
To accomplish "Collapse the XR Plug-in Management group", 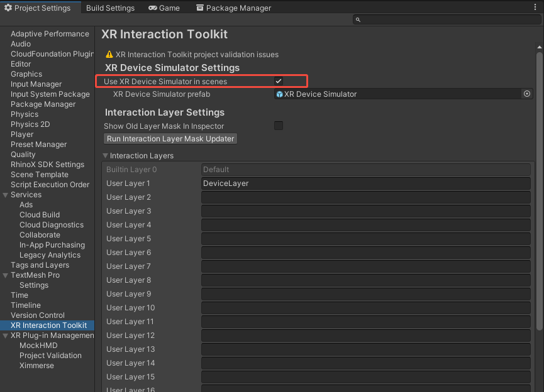I will click(x=5, y=336).
